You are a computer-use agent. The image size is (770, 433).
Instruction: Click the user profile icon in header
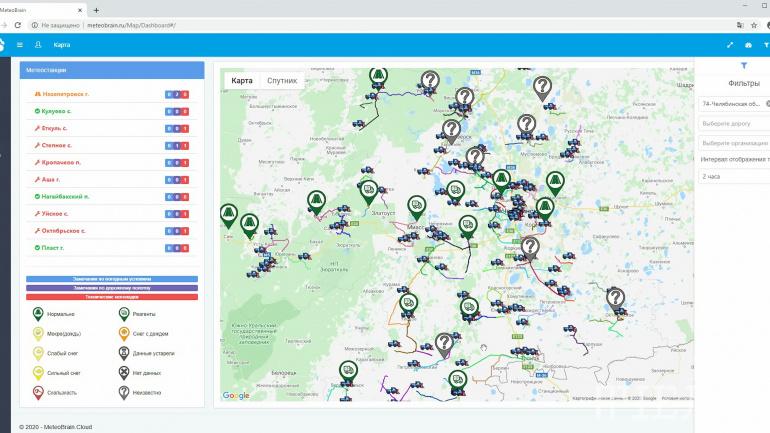click(x=38, y=45)
